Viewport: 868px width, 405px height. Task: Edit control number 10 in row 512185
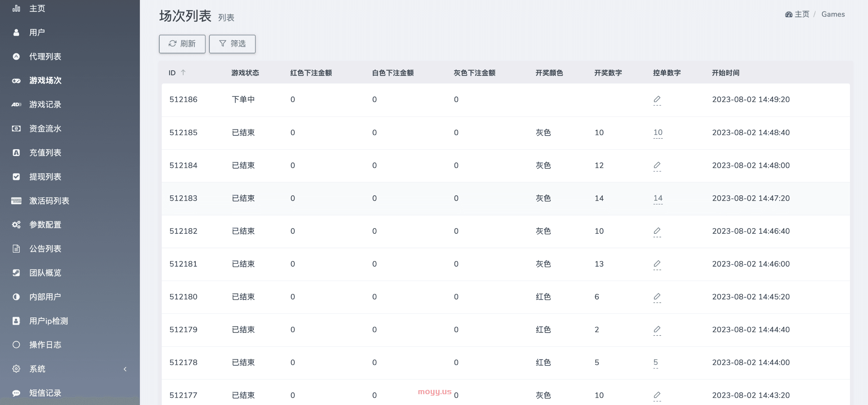(658, 132)
